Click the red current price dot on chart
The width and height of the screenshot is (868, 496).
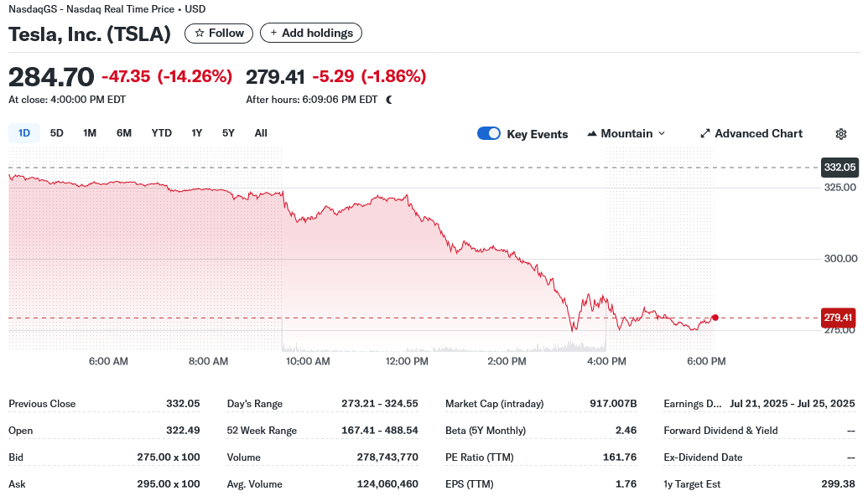pos(715,318)
